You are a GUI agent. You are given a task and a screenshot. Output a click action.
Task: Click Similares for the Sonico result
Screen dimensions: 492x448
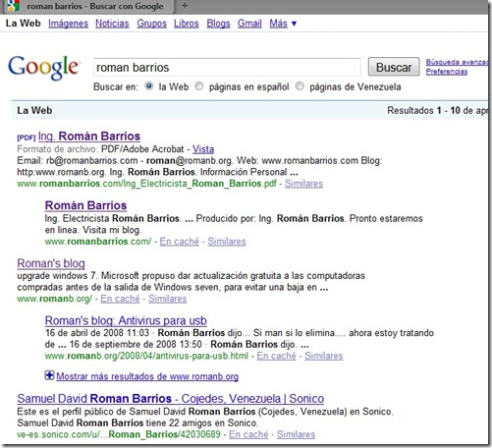[x=296, y=434]
